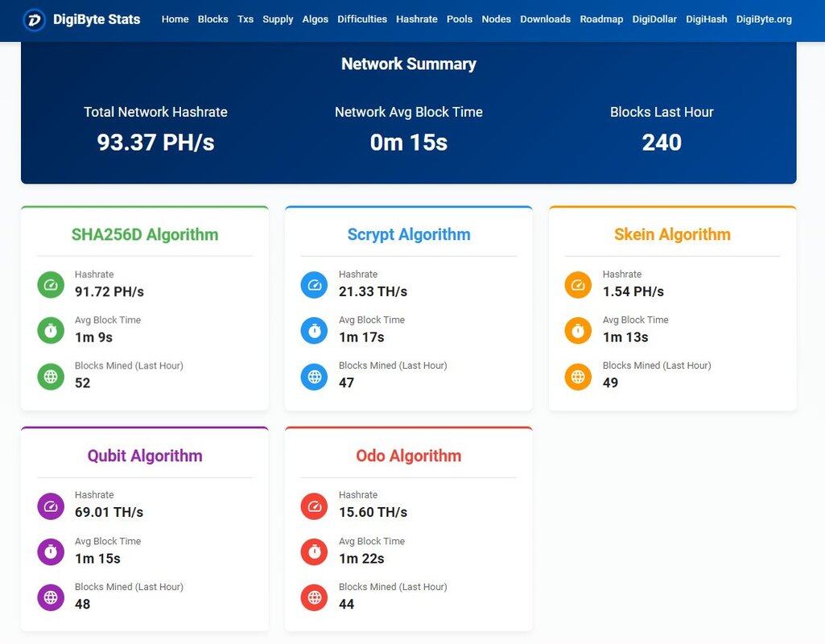Open the Roadmap link
Screen dimensions: 825x644
601,19
